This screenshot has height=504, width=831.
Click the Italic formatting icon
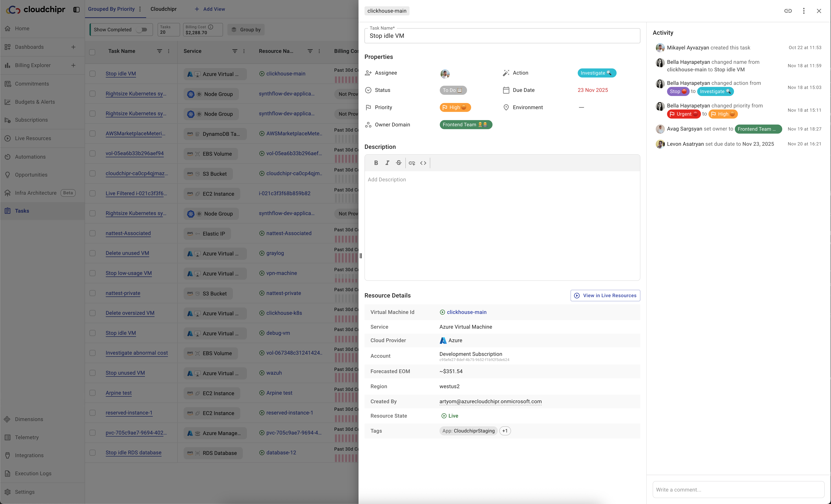pos(387,163)
